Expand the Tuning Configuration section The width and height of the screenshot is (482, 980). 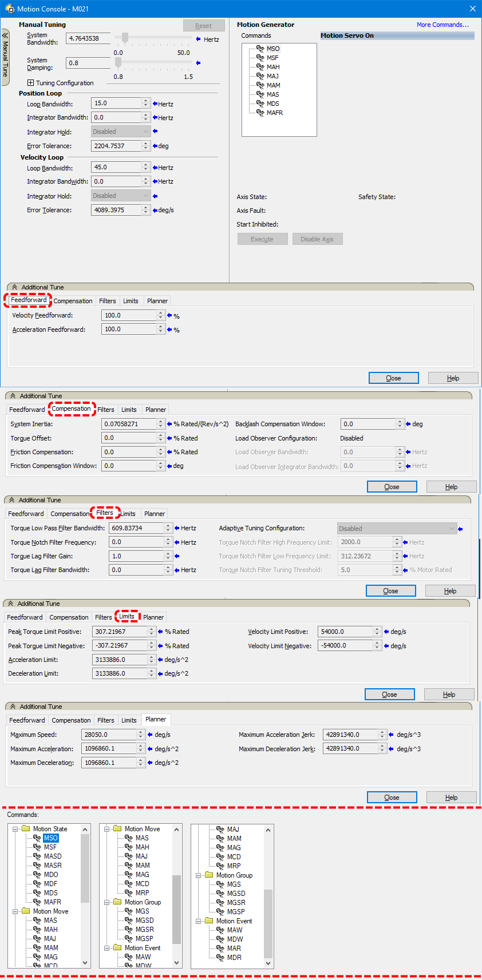click(31, 83)
